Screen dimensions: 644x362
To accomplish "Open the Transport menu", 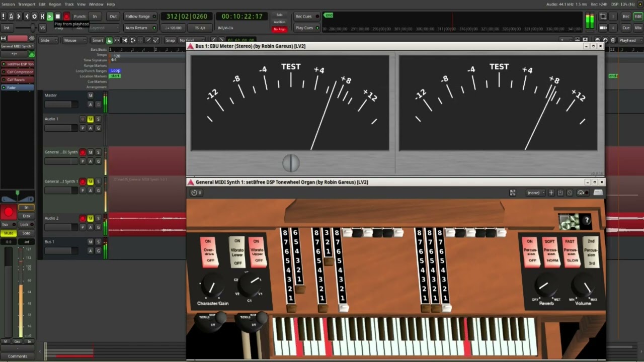I will (27, 4).
